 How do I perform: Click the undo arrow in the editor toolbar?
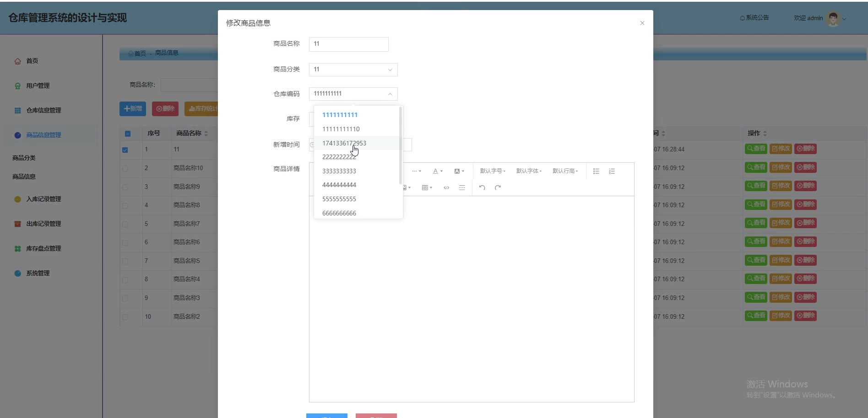(x=482, y=188)
